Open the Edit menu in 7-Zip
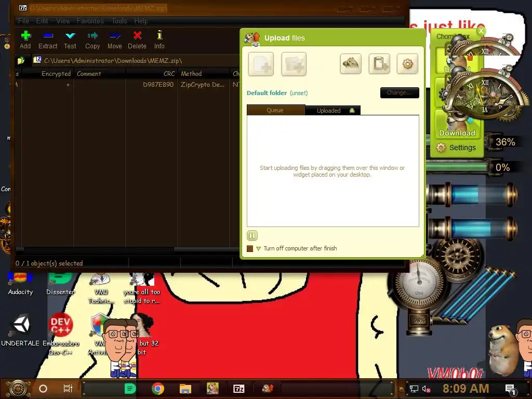Image resolution: width=532 pixels, height=399 pixels. pos(42,21)
